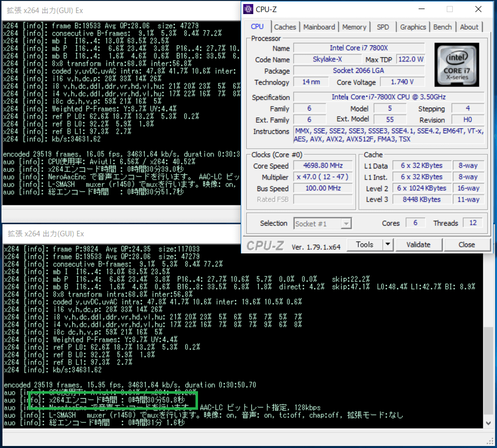
Task: Click the Level 3 cache value '8448 KBytes'
Action: point(422,200)
